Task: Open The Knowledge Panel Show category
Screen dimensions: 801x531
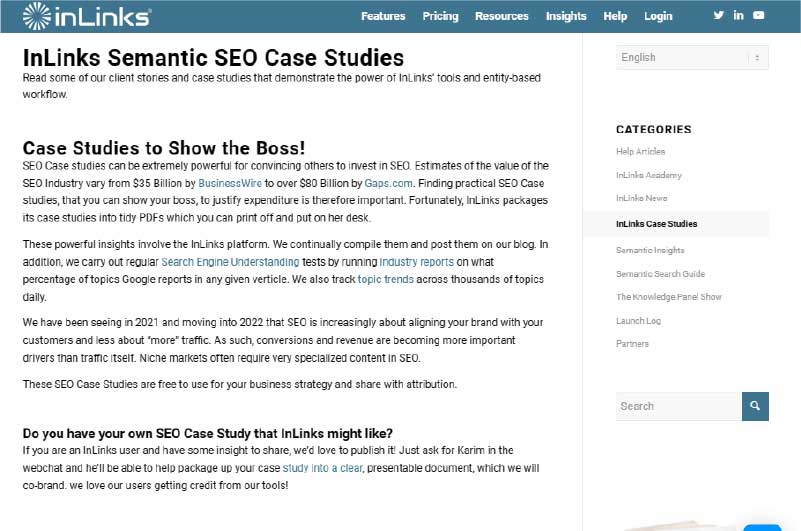Action: tap(669, 297)
